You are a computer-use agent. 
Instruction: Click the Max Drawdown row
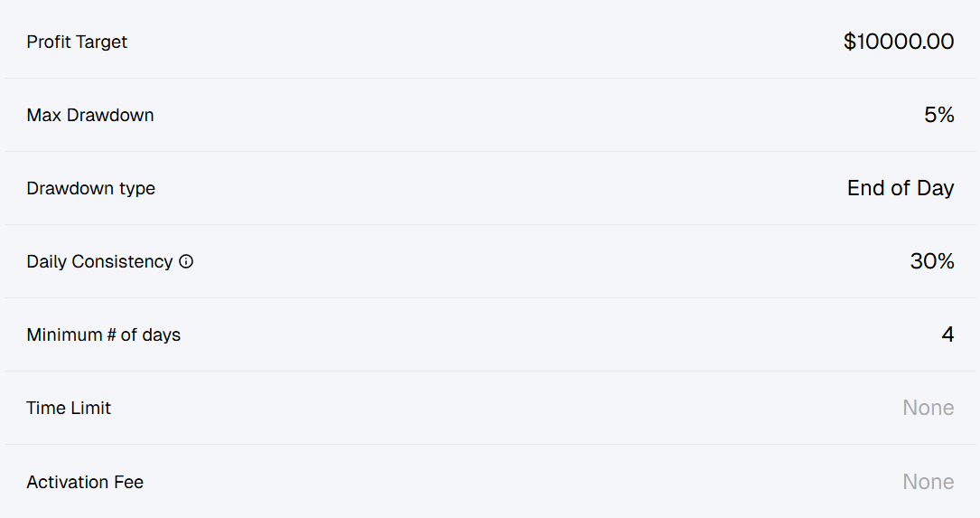tap(490, 115)
